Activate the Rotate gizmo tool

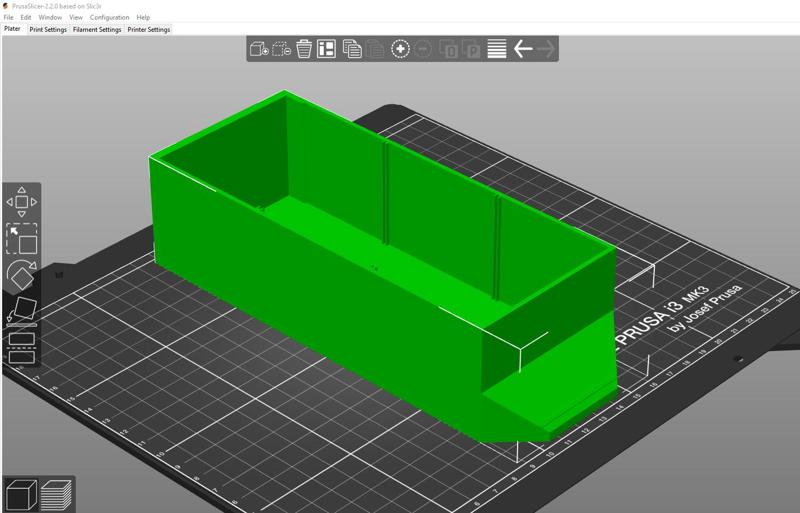(21, 274)
